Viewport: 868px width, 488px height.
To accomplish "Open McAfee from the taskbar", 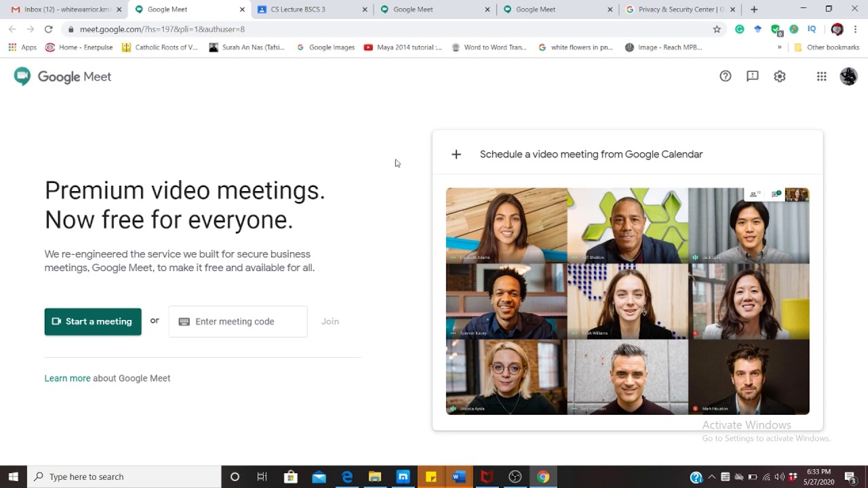I will point(486,476).
